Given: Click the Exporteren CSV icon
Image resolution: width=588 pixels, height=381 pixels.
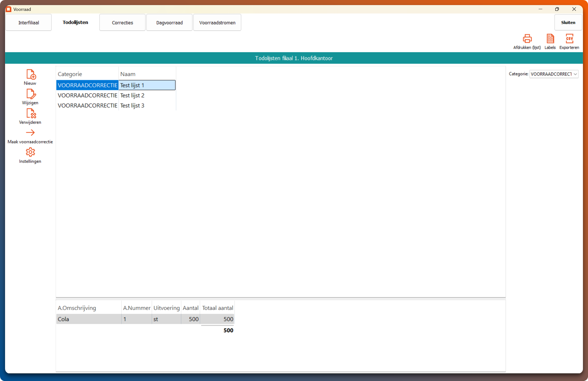Looking at the screenshot, I should click(x=569, y=39).
